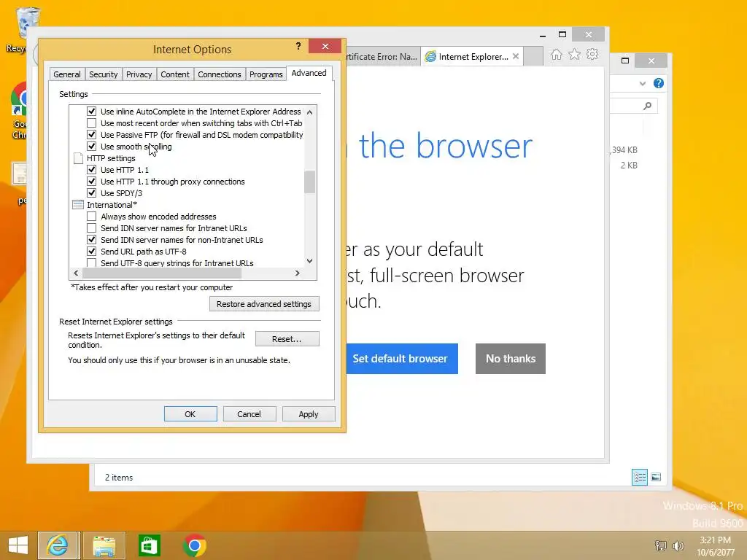The height and width of the screenshot is (560, 747).
Task: Open File Explorer from taskbar
Action: tap(104, 545)
